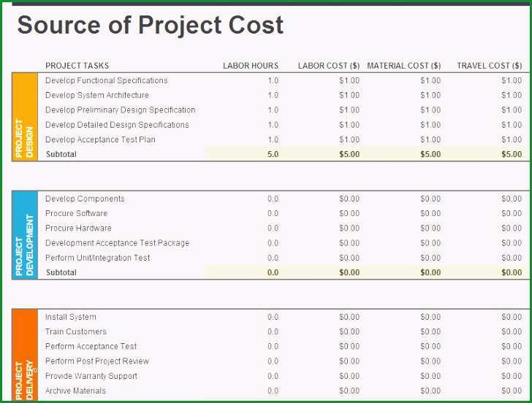
Task: Select the Project Delivery section label
Action: tap(25, 355)
